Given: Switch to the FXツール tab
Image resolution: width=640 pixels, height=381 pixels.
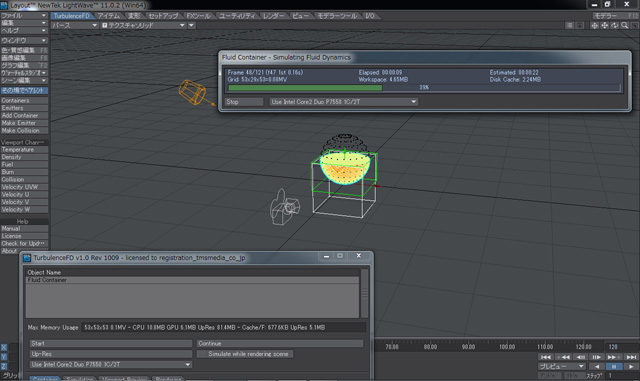Looking at the screenshot, I should [x=199, y=16].
